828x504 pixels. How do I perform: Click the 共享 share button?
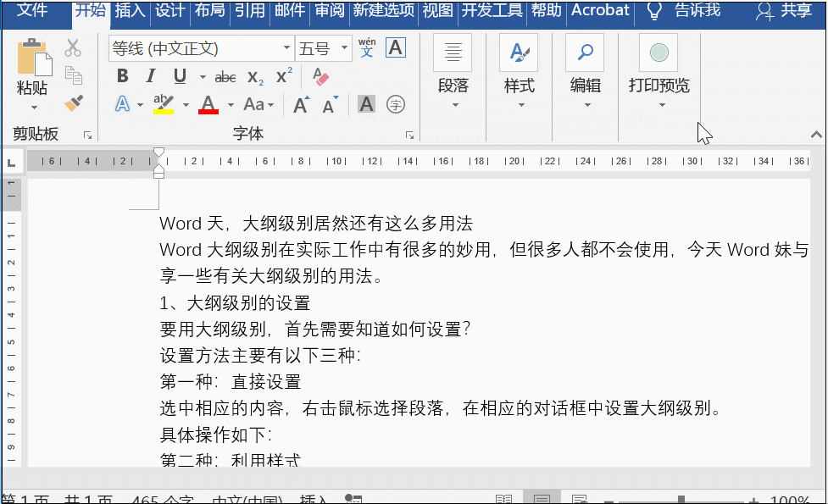(784, 10)
